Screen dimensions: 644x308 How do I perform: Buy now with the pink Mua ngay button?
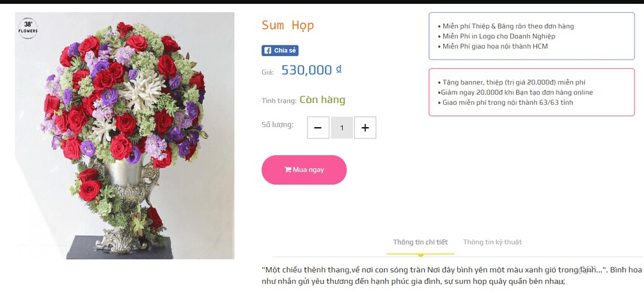click(x=304, y=170)
